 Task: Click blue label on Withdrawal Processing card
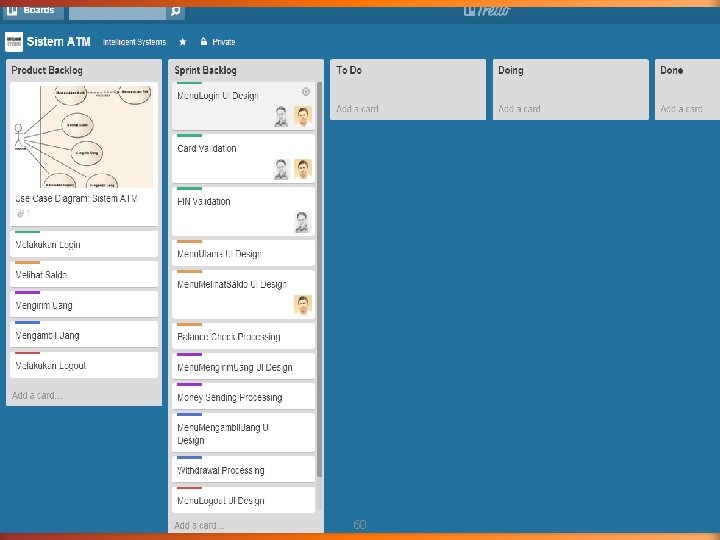click(189, 457)
